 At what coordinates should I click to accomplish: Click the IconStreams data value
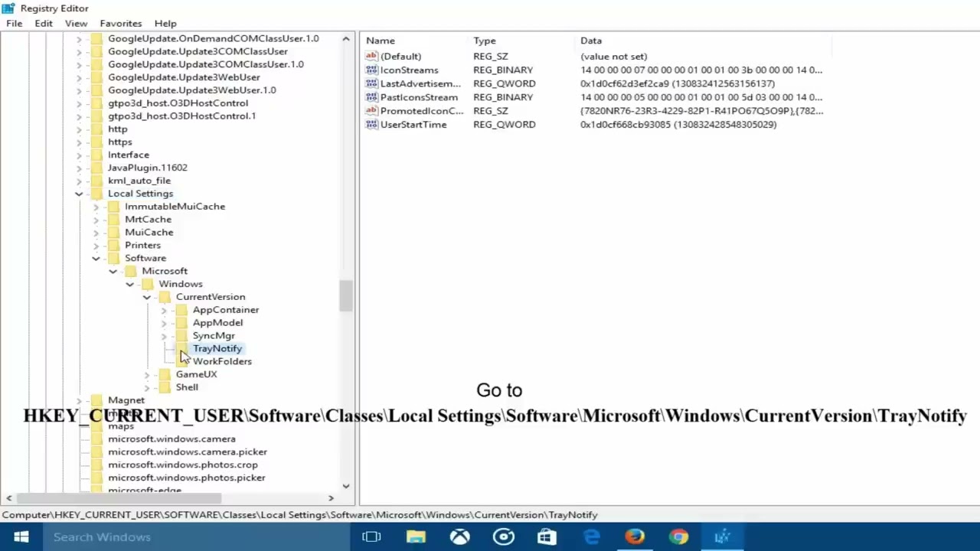pos(701,70)
